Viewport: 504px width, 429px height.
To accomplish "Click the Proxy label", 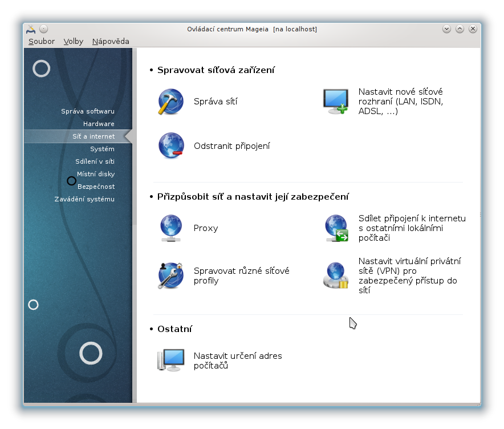I will [x=206, y=228].
